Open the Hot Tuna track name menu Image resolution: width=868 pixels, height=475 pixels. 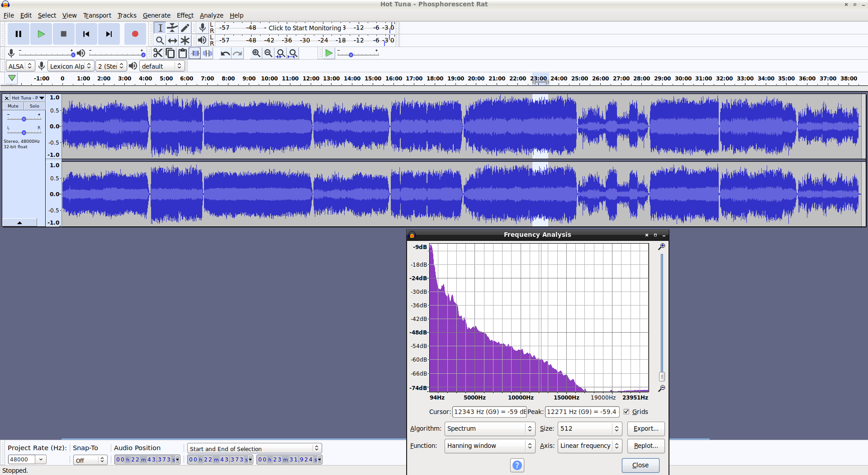coord(28,98)
